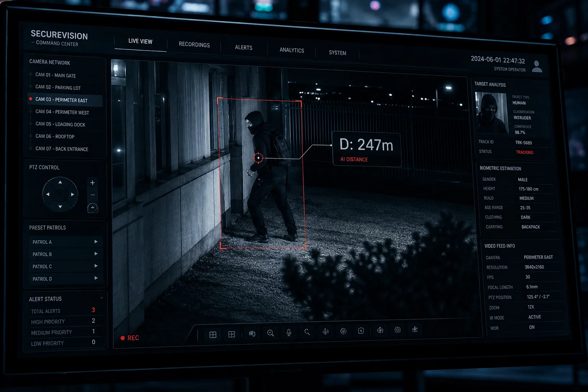This screenshot has height=392, width=588.
Task: Click the PTZ minus zoom-out button
Action: pos(93,195)
